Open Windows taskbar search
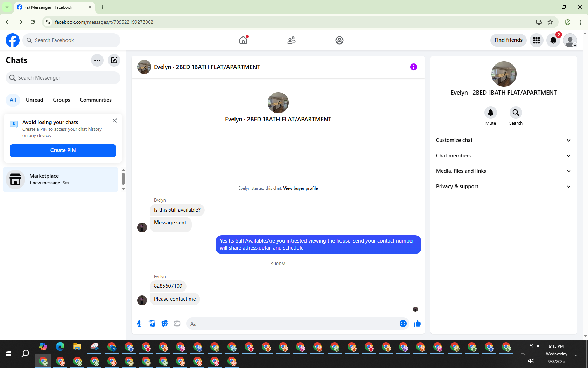 (x=25, y=354)
